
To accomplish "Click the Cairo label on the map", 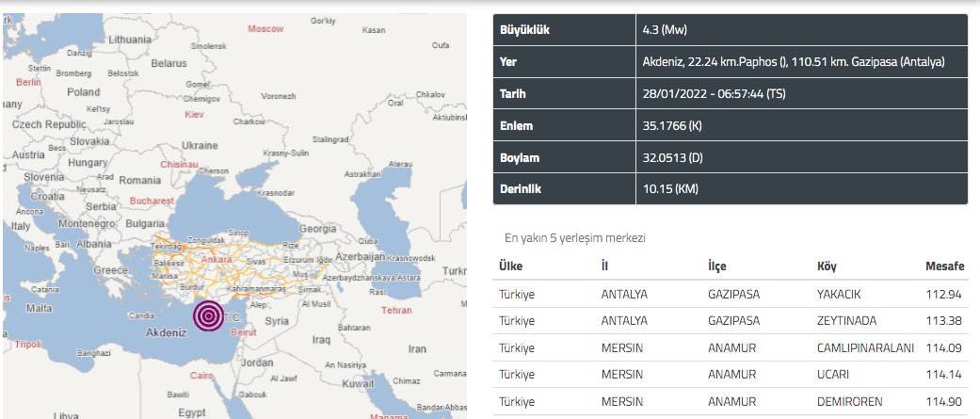I will pyautogui.click(x=202, y=375).
